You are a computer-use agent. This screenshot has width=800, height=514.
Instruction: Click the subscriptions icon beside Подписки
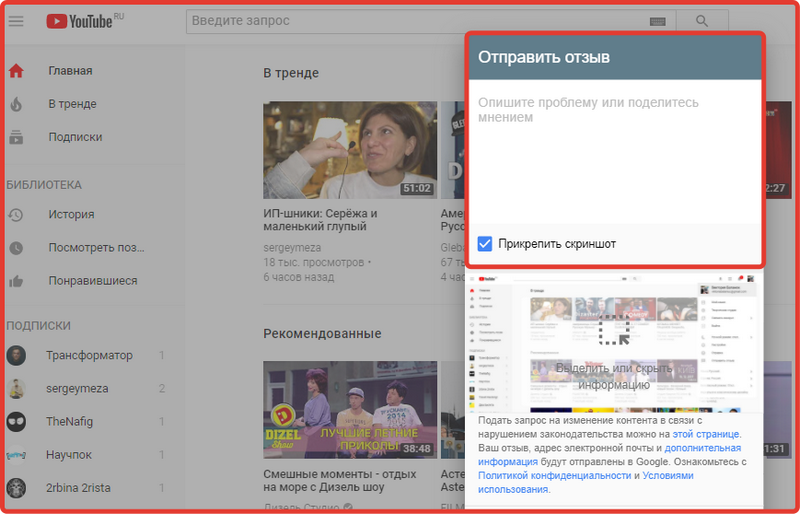coord(16,137)
